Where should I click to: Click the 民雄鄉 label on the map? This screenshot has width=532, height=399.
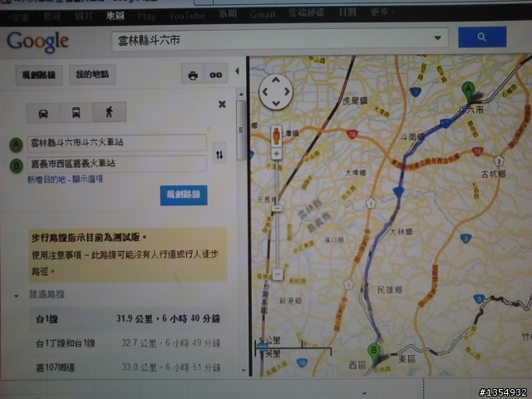click(390, 289)
